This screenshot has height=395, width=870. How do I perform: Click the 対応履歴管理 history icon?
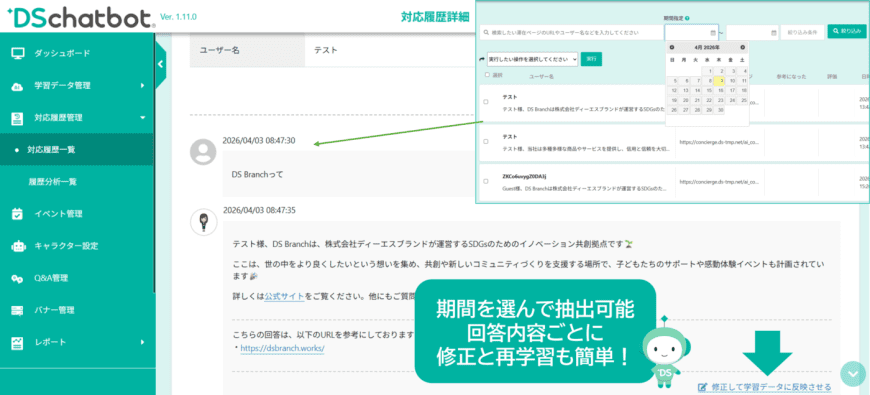point(18,118)
